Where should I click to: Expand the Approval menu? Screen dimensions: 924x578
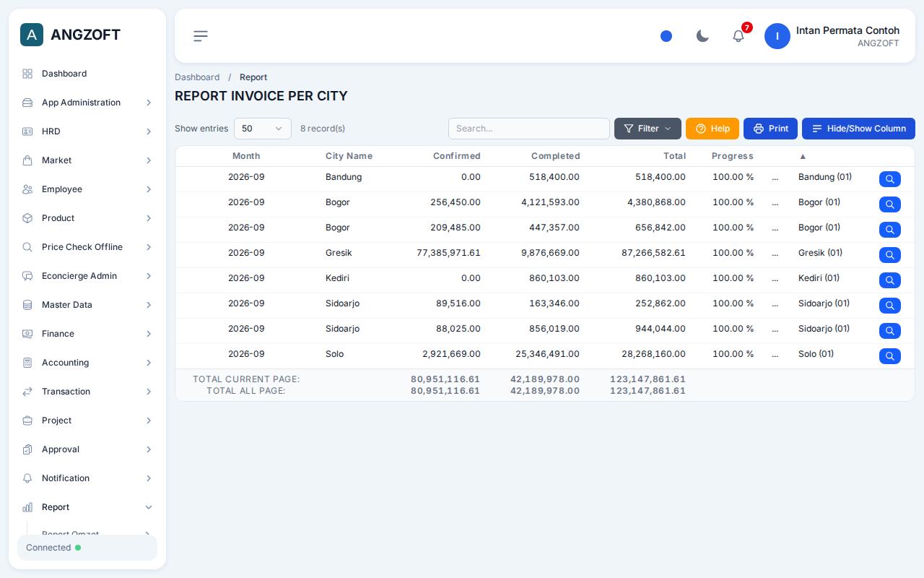pos(87,449)
